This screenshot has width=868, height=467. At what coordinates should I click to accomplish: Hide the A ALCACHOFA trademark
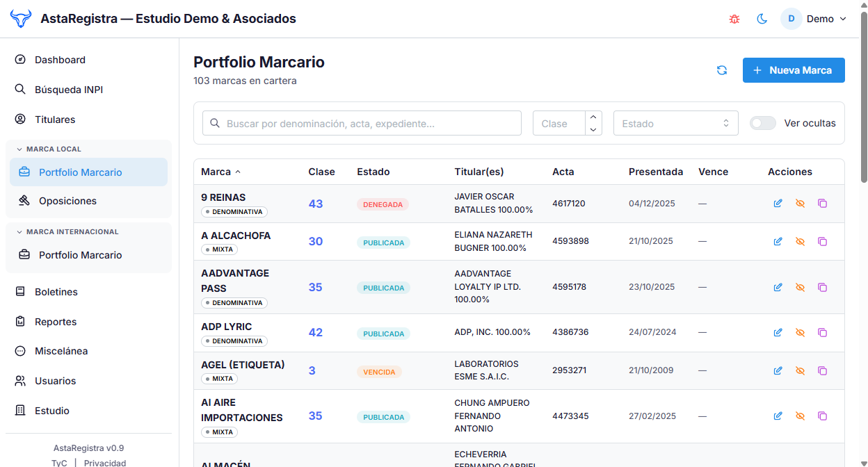(x=800, y=241)
